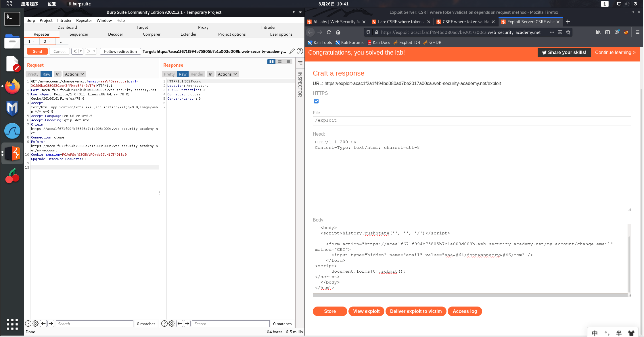Open request search settings gear
644x337 pixels.
[x=35, y=323]
